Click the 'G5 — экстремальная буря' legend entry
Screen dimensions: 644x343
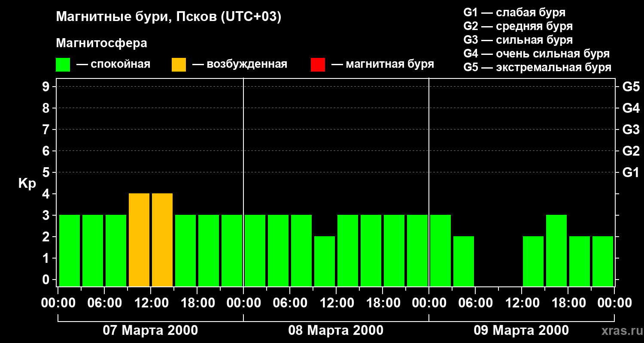tap(537, 68)
